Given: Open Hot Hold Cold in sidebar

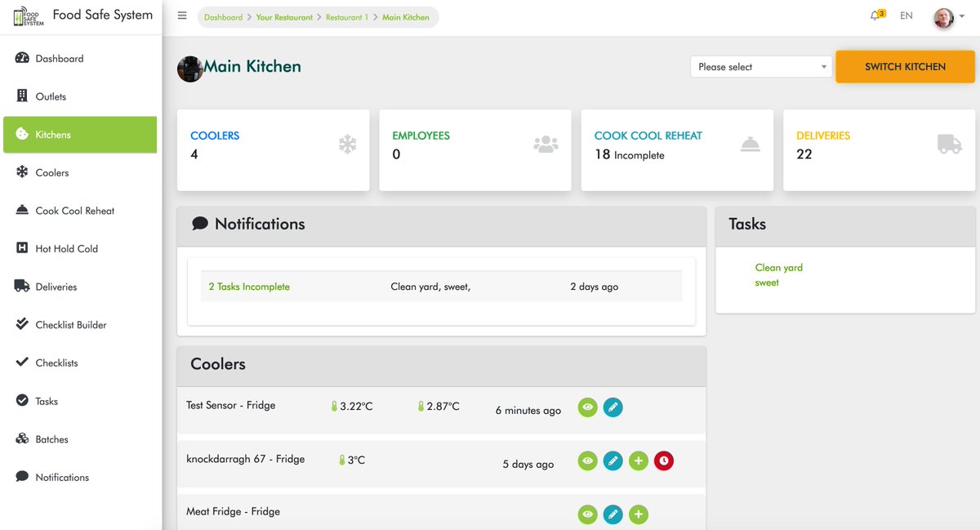Looking at the screenshot, I should tap(80, 248).
